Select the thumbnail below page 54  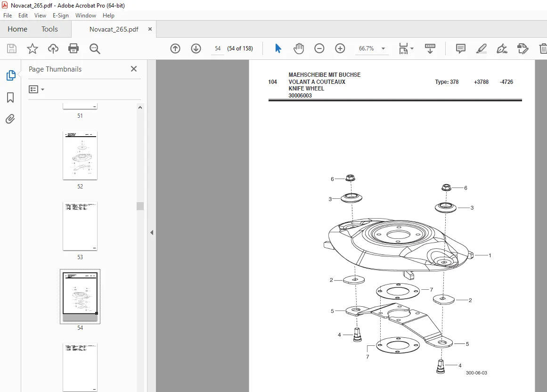pos(80,367)
